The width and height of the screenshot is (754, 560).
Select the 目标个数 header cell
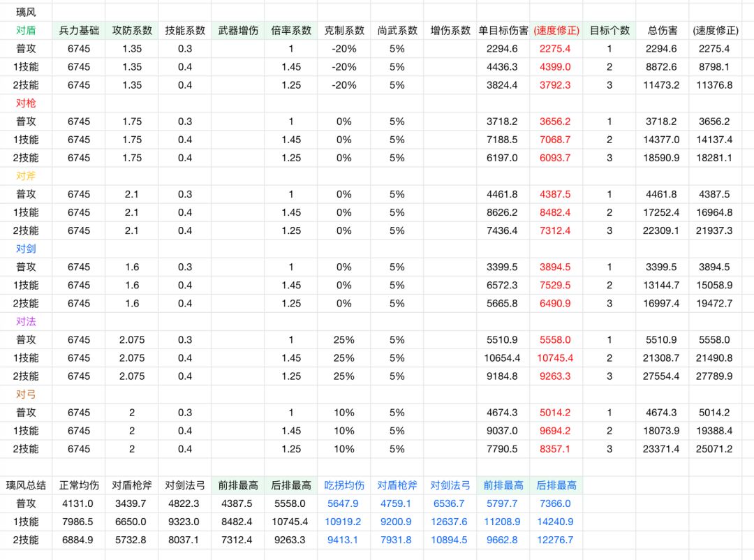(609, 30)
